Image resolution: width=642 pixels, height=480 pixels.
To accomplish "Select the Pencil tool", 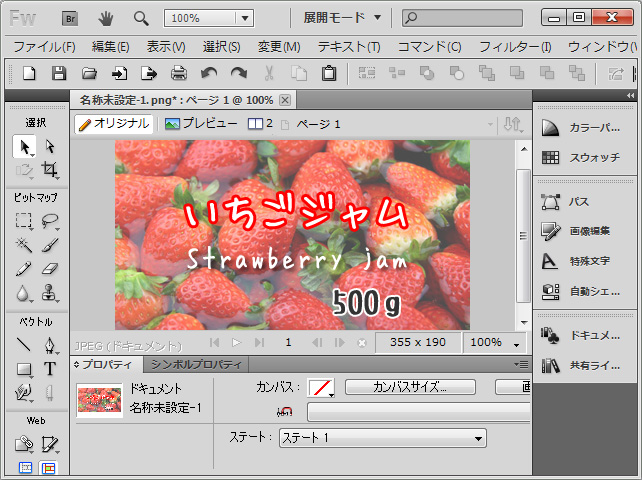I will click(24, 269).
